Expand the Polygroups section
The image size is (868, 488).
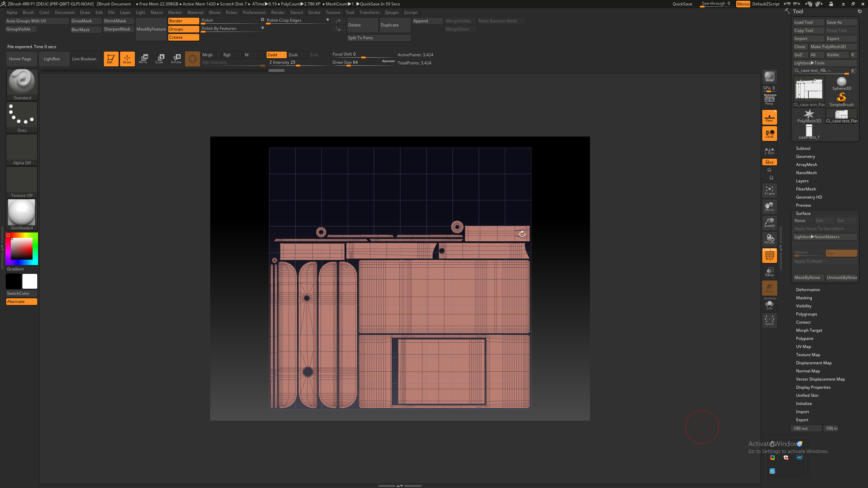tap(806, 314)
